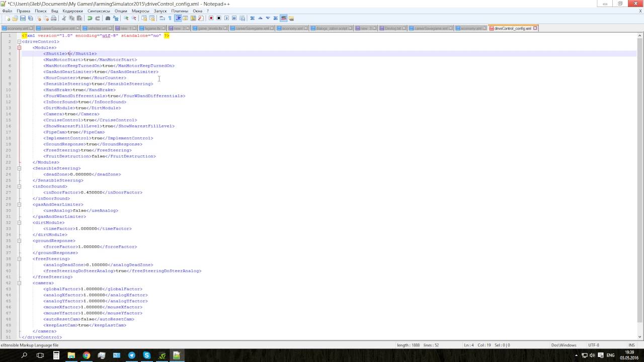The width and height of the screenshot is (644, 362).
Task: Open the Файл menu
Action: [x=7, y=11]
